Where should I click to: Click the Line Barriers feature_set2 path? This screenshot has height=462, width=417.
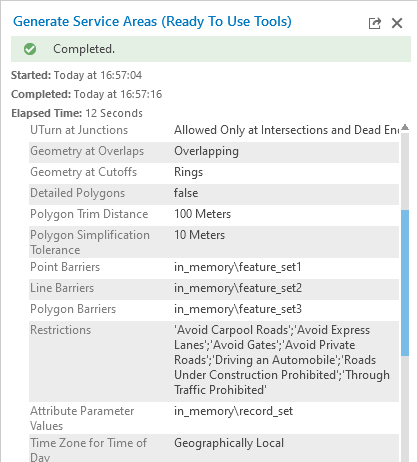238,288
